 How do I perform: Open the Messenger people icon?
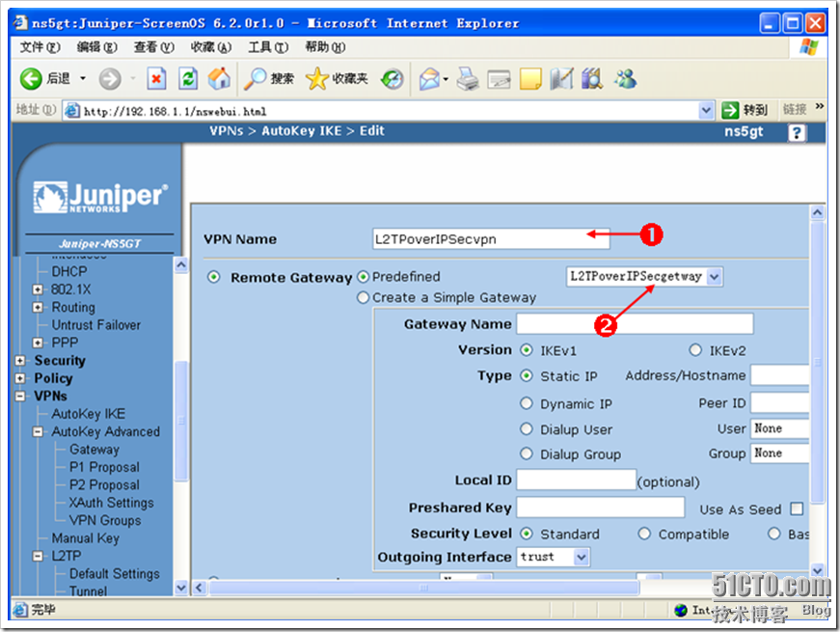point(625,79)
